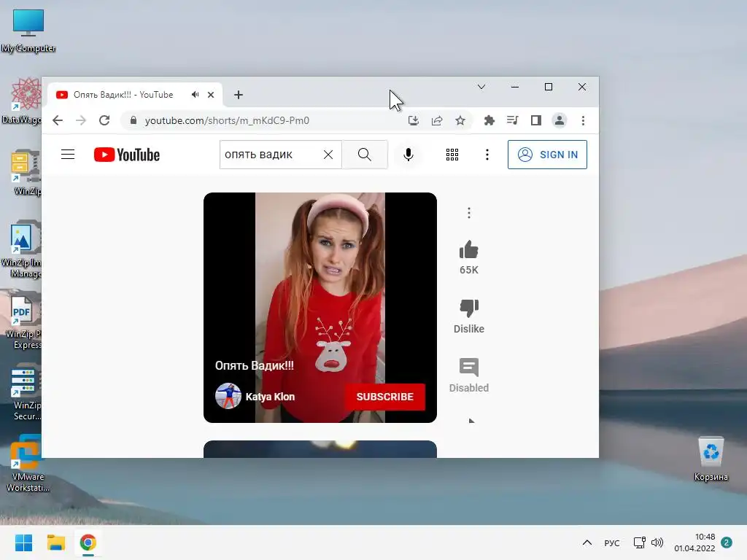The width and height of the screenshot is (747, 560).
Task: Open File Explorer from the taskbar
Action: 55,542
